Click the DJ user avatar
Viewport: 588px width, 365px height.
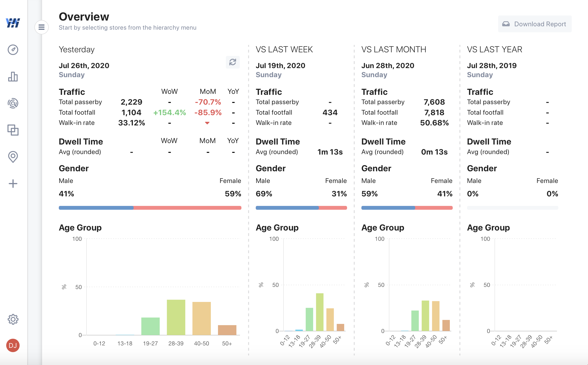pyautogui.click(x=13, y=345)
